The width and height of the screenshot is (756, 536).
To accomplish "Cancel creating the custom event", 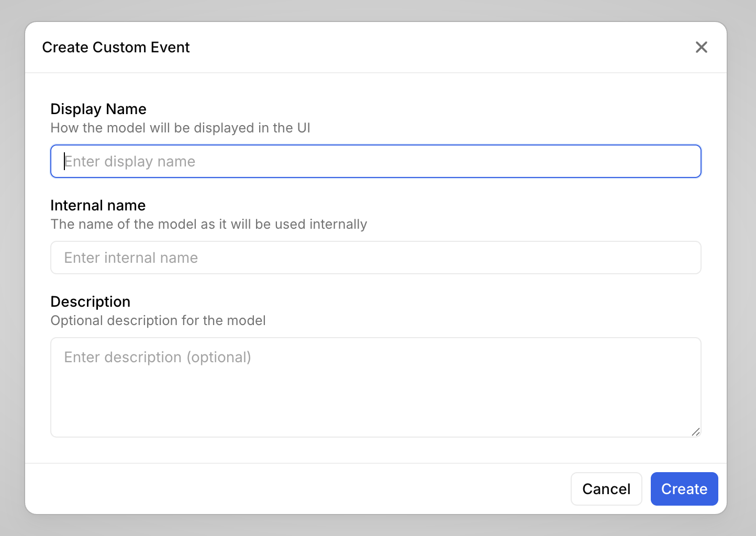I will coord(606,489).
